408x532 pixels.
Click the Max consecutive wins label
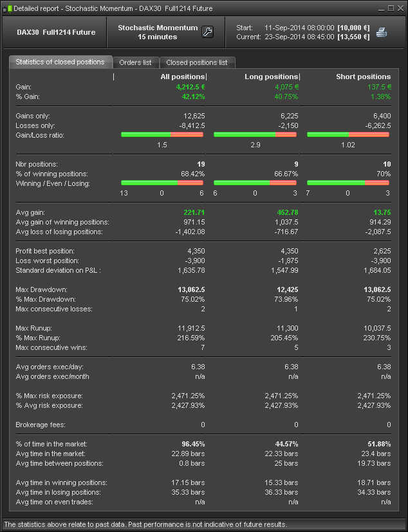[x=51, y=347]
